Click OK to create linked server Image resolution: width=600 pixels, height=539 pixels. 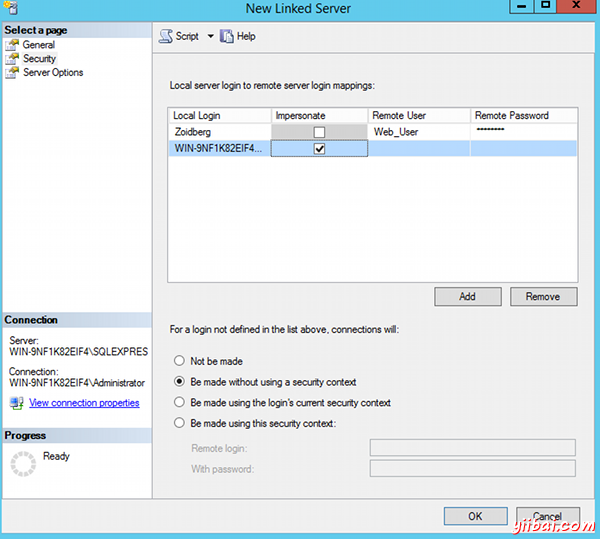point(476,516)
